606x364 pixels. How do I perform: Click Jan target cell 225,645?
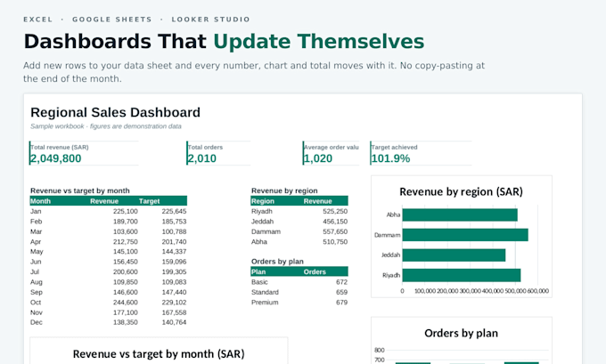click(174, 211)
